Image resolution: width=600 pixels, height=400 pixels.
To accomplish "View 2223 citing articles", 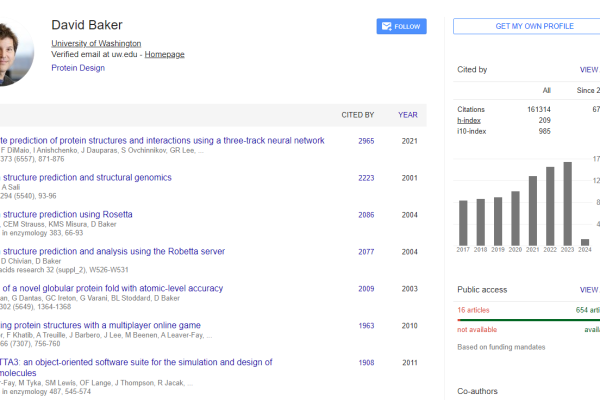I will 366,178.
